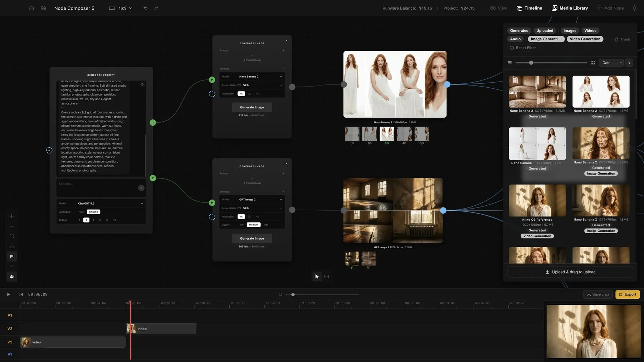644x362 pixels.
Task: Switch to the panel layout tool beside the cursor
Action: pos(327,276)
